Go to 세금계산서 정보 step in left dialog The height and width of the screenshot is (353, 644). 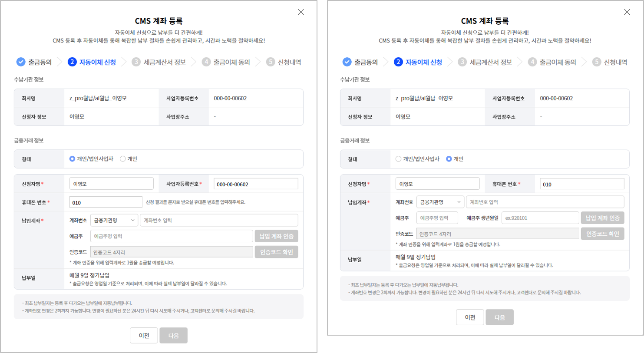point(165,62)
